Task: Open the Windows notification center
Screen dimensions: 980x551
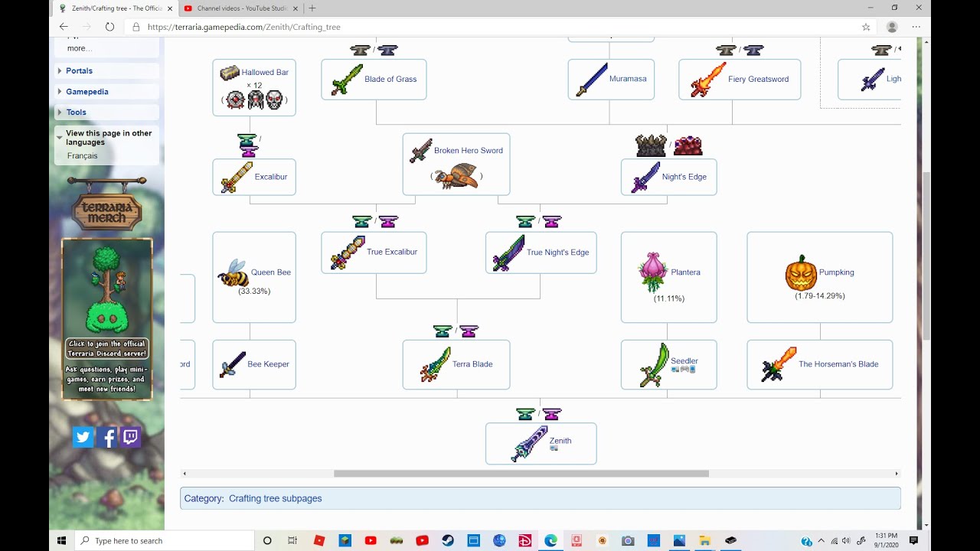Action: (x=913, y=540)
